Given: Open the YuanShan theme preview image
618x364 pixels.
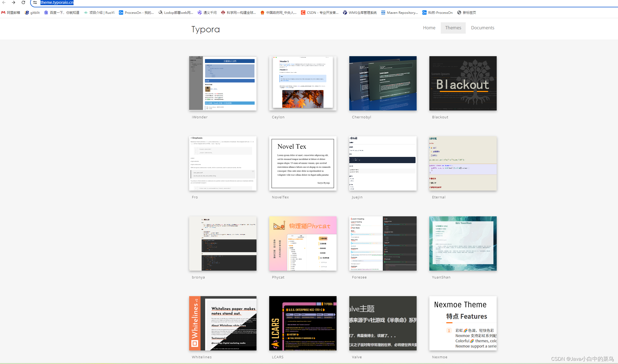Looking at the screenshot, I should (463, 243).
